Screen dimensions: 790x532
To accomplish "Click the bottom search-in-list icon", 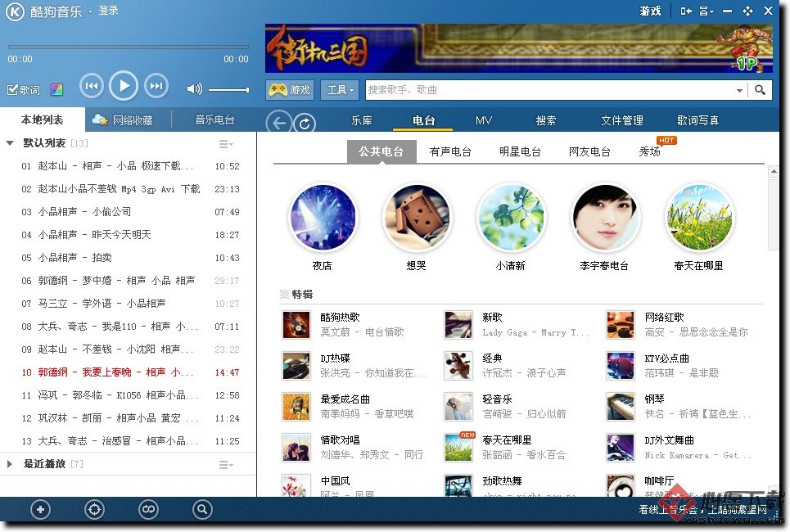I will (x=202, y=510).
